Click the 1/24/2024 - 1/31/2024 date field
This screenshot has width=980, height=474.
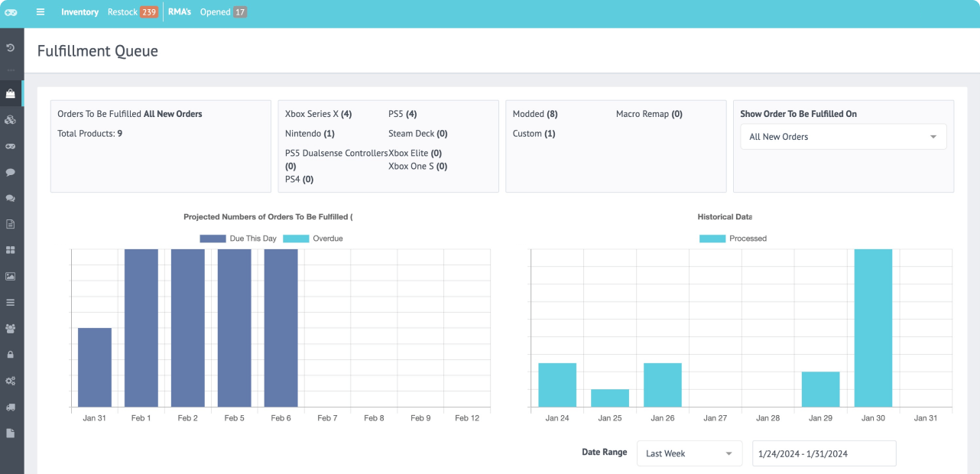point(823,453)
